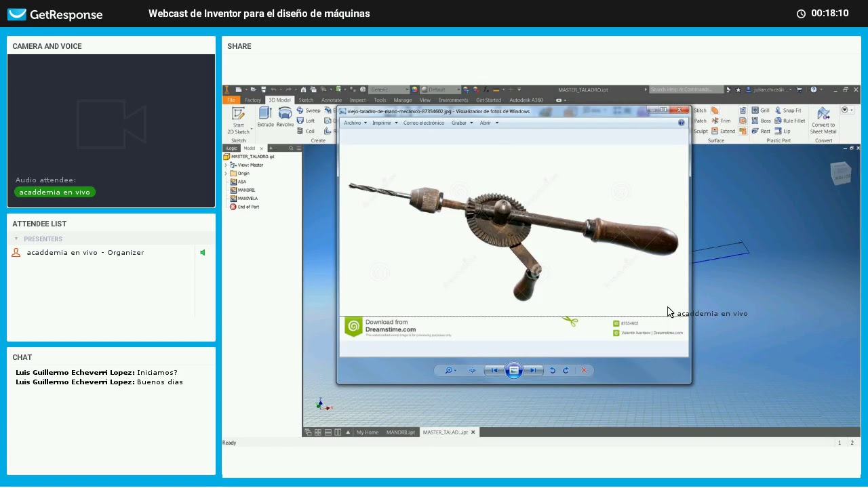Click the fit-to-window actual size button
This screenshot has height=488, width=868.
coord(473,370)
